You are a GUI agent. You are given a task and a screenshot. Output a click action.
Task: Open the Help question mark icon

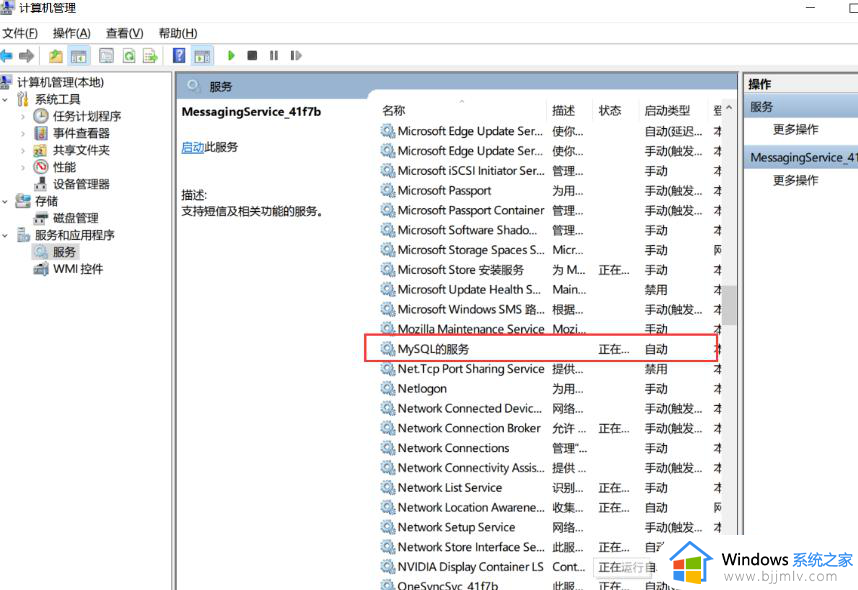[179, 55]
